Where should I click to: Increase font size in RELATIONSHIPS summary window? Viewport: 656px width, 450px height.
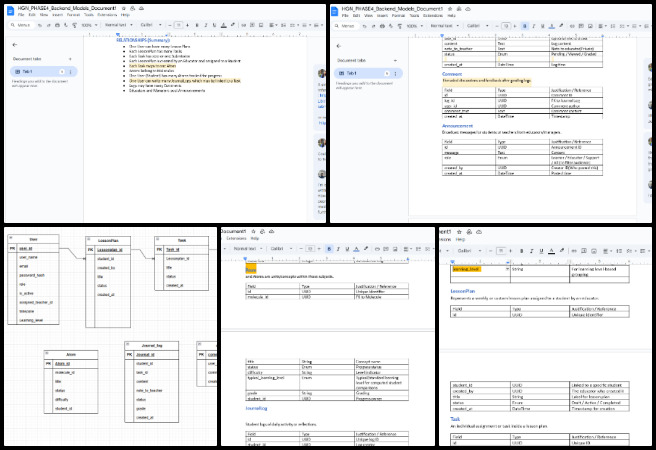point(187,25)
